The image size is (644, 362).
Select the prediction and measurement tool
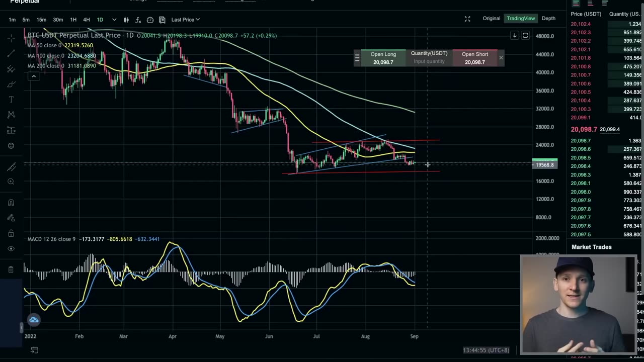pyautogui.click(x=11, y=130)
